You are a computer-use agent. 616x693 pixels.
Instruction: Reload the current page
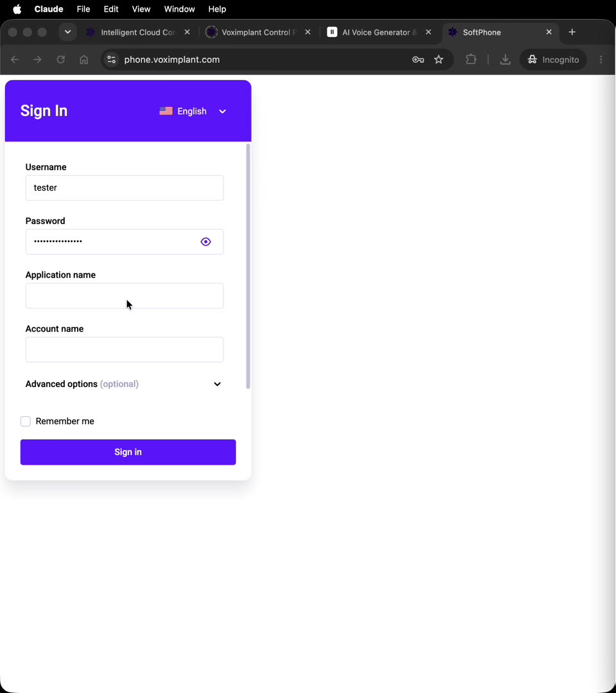(60, 60)
